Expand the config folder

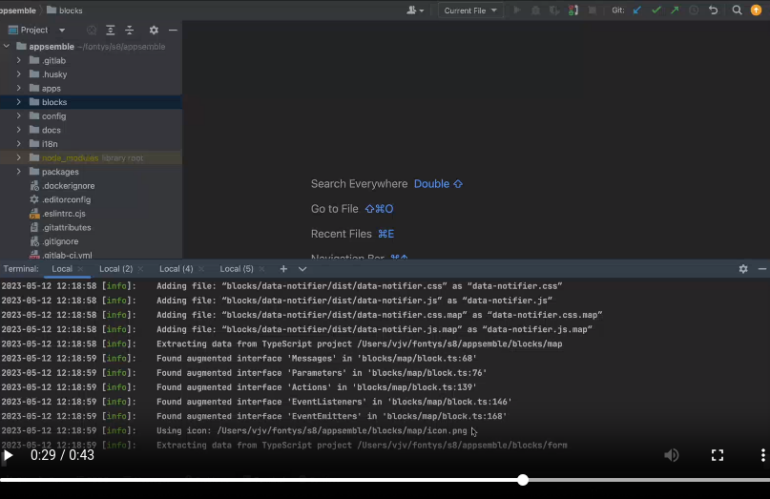[19, 116]
